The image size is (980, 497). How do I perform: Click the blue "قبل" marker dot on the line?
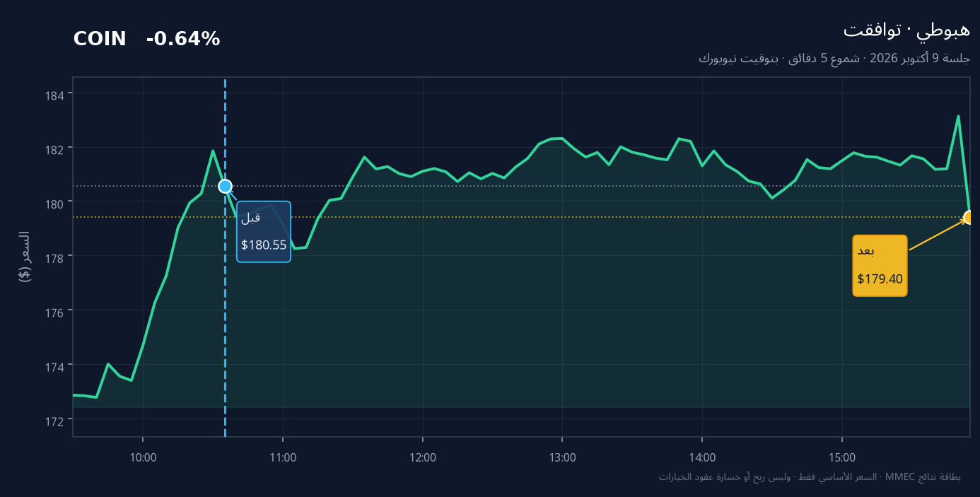225,186
